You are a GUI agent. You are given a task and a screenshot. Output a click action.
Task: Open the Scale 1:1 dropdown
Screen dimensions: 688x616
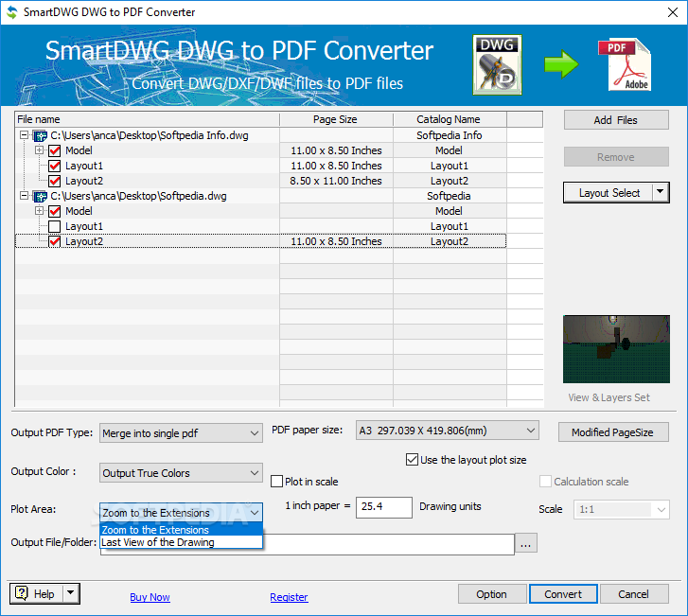662,509
